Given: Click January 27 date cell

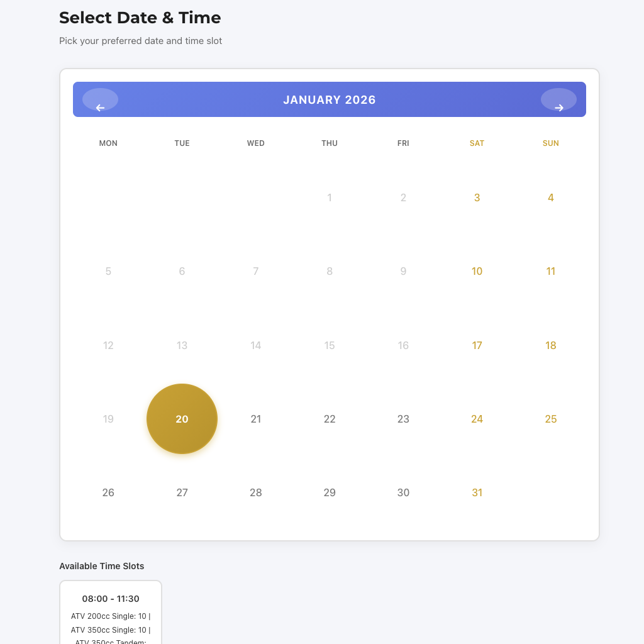Looking at the screenshot, I should coord(182,492).
